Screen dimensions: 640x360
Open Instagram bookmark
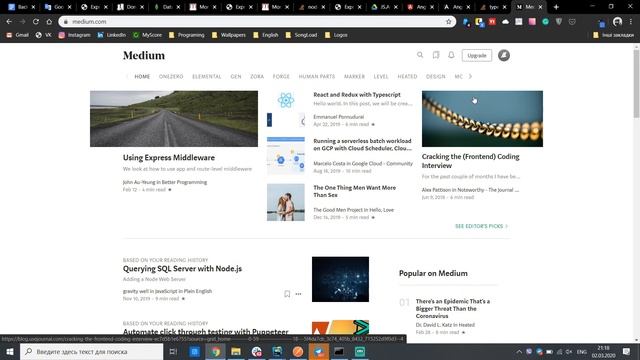(x=74, y=35)
